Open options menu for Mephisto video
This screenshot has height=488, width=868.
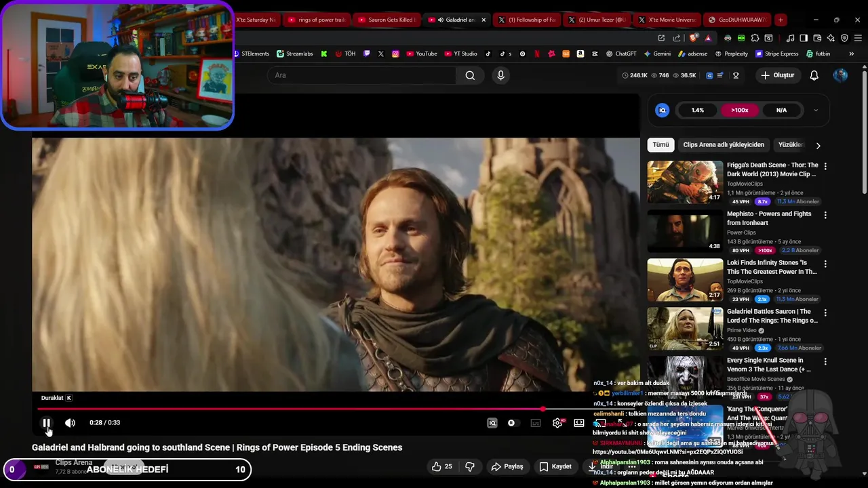[825, 215]
